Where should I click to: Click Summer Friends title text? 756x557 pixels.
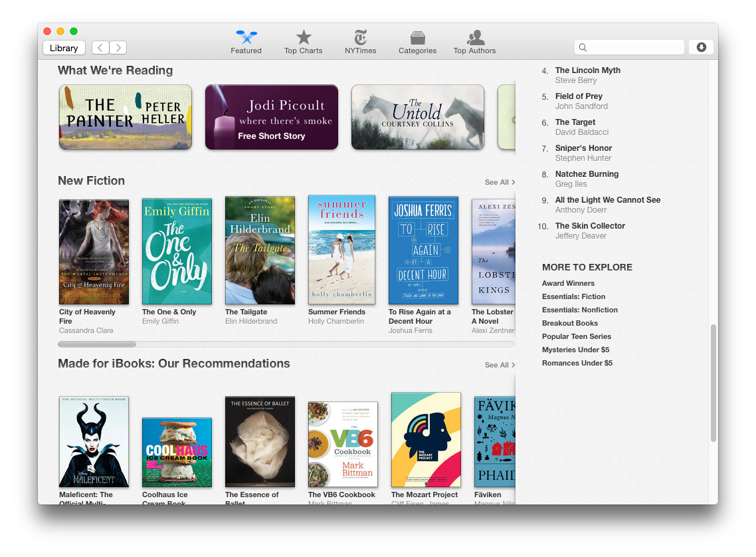coord(337,312)
